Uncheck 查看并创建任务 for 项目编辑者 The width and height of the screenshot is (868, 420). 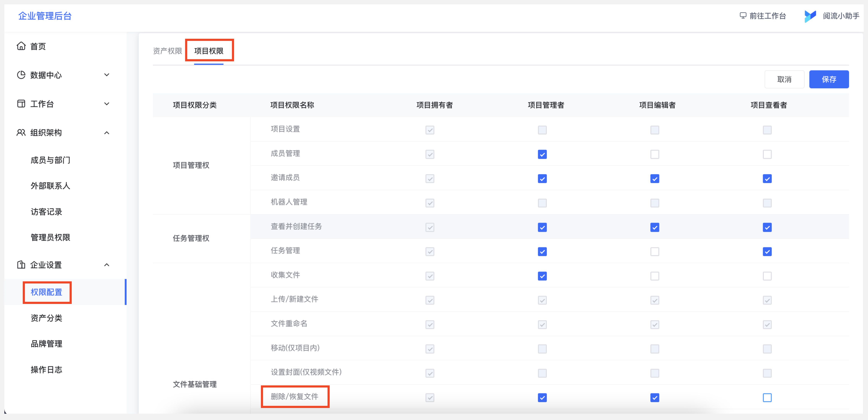654,227
